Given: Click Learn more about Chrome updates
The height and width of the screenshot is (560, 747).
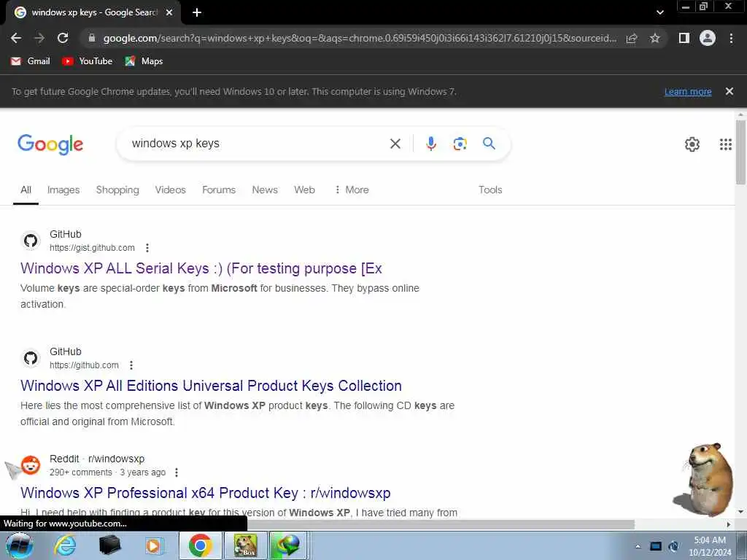Looking at the screenshot, I should [x=688, y=91].
